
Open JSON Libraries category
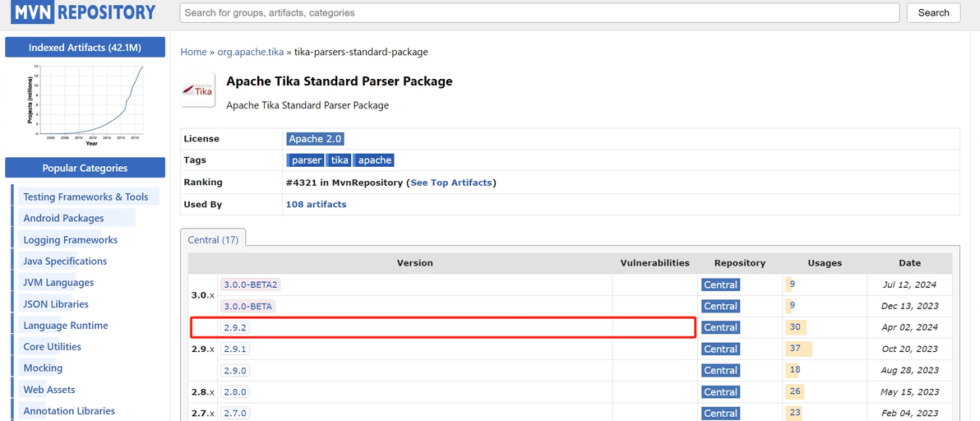tap(56, 304)
